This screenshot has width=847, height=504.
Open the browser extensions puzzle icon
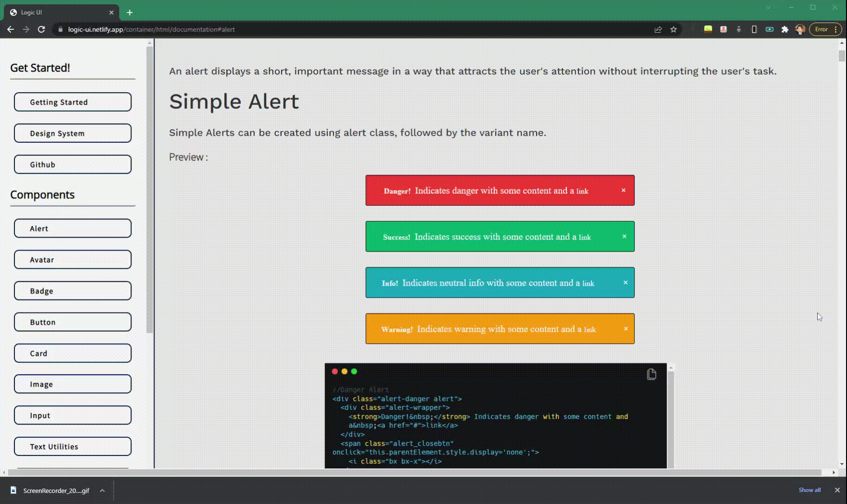[785, 29]
